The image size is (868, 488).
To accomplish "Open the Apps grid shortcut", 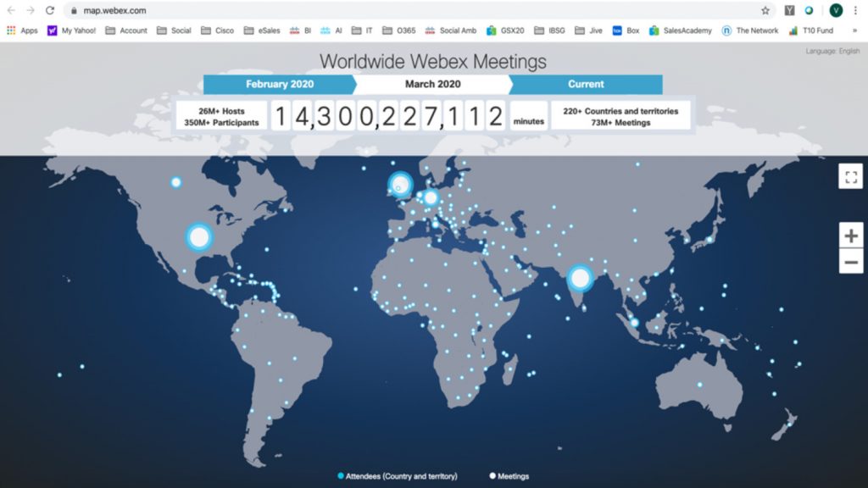I will click(x=22, y=30).
